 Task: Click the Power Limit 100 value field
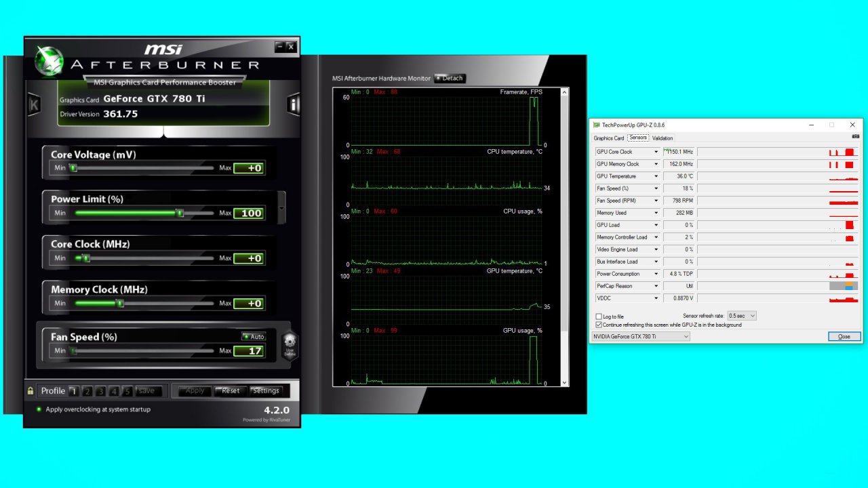coord(248,213)
